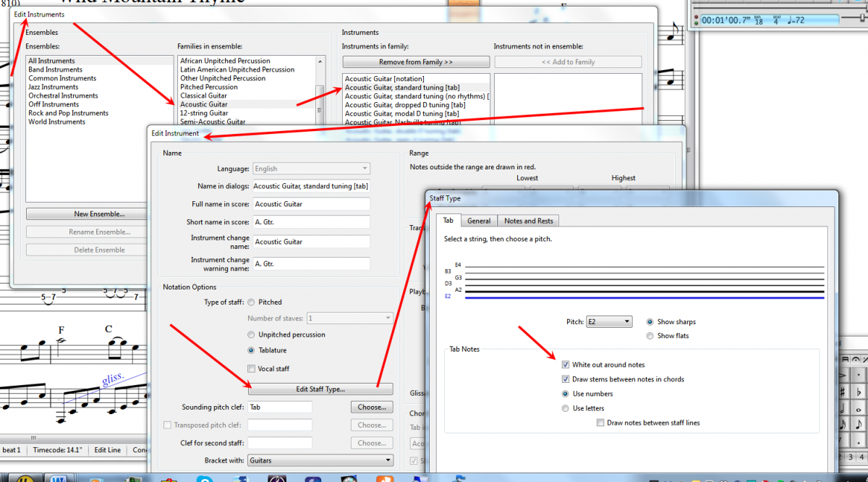Image resolution: width=868 pixels, height=482 pixels.
Task: Click the Edit Staff Type button
Action: (320, 389)
